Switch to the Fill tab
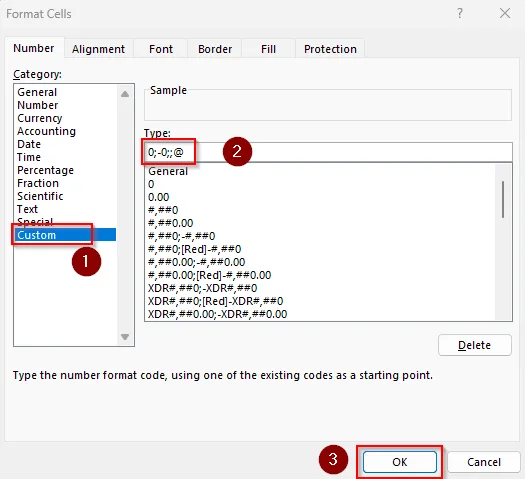This screenshot has width=525, height=479. [x=268, y=49]
